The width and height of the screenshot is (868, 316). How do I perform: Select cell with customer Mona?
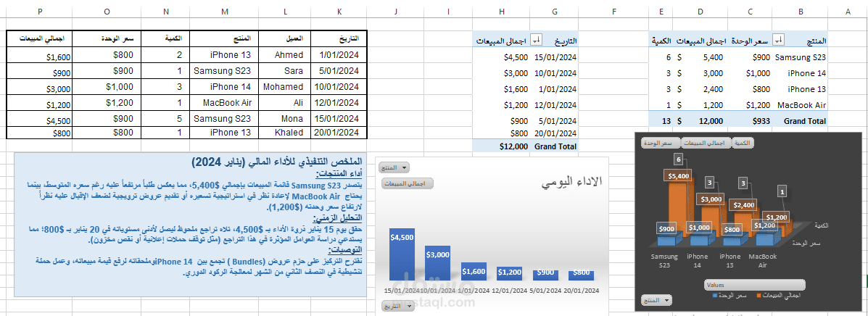click(284, 118)
